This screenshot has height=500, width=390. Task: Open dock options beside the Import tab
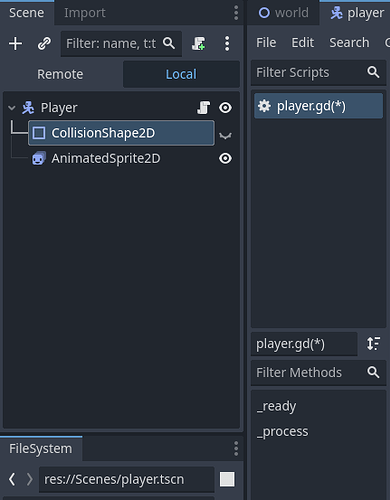(x=236, y=13)
